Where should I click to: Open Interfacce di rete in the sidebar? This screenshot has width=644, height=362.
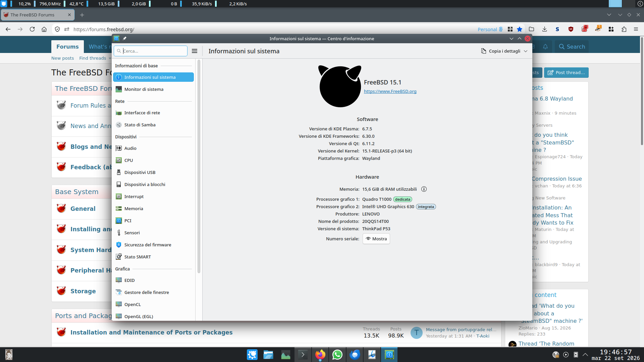[153, 113]
